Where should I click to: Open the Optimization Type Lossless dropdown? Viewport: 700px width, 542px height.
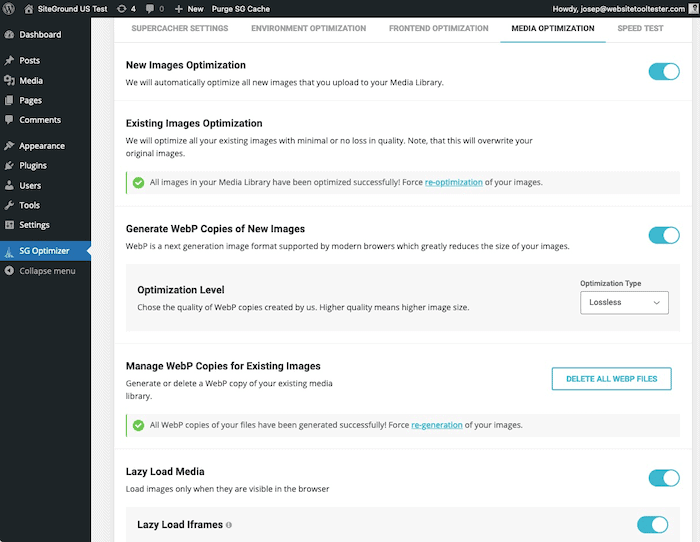click(x=624, y=303)
